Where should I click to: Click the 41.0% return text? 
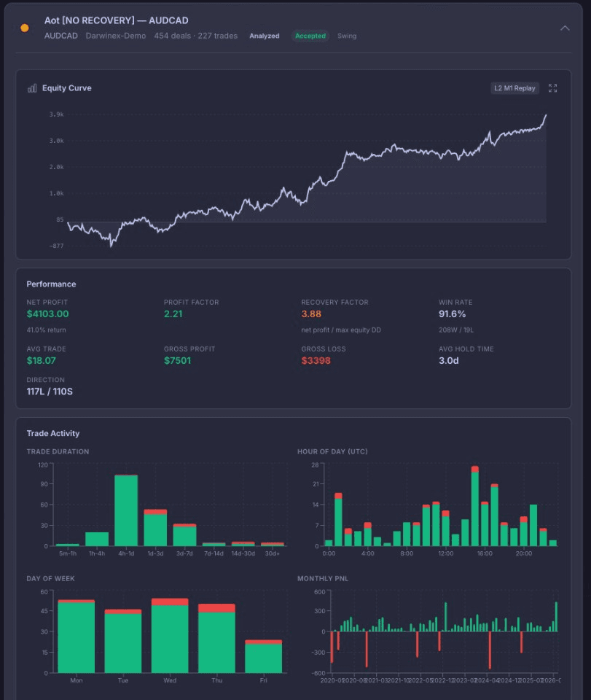click(x=46, y=330)
